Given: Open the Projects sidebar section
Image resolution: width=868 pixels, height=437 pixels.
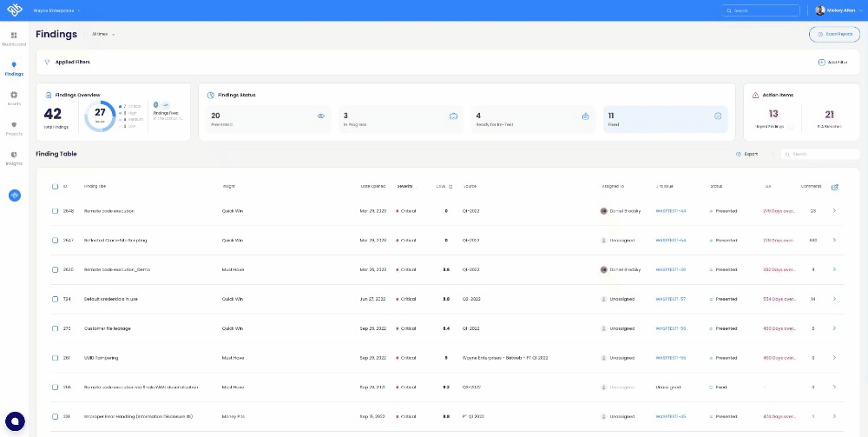Looking at the screenshot, I should 14,129.
